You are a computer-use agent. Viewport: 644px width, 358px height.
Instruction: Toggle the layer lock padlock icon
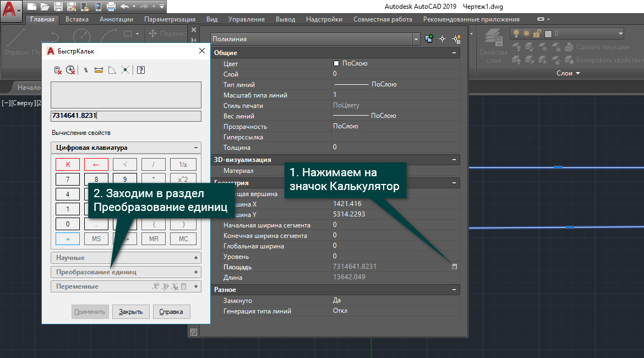click(x=537, y=34)
